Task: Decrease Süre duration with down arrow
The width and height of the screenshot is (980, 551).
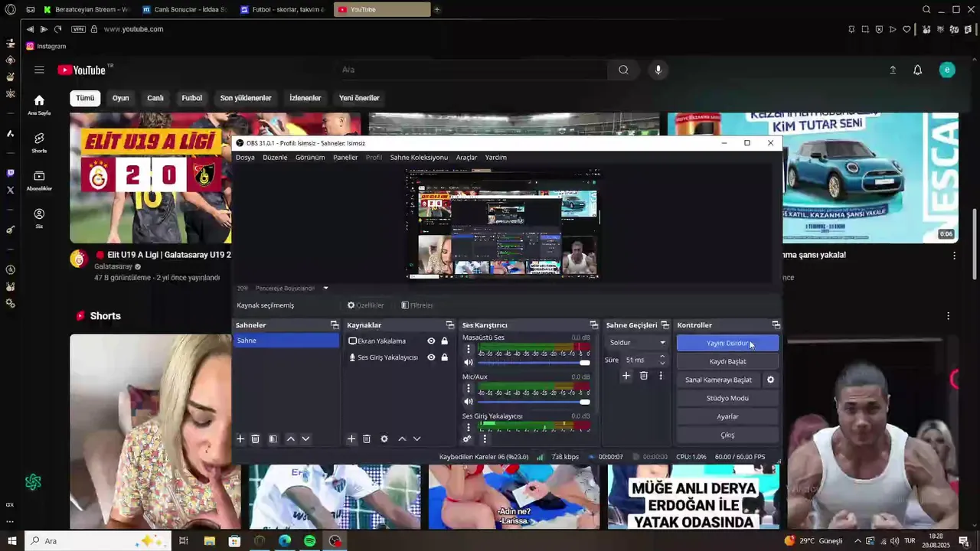Action: [662, 363]
